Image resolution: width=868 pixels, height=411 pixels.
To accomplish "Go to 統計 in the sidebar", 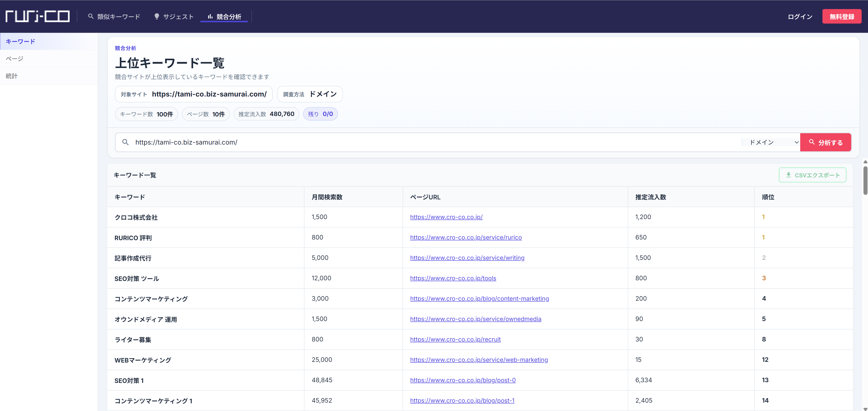I will click(x=49, y=76).
